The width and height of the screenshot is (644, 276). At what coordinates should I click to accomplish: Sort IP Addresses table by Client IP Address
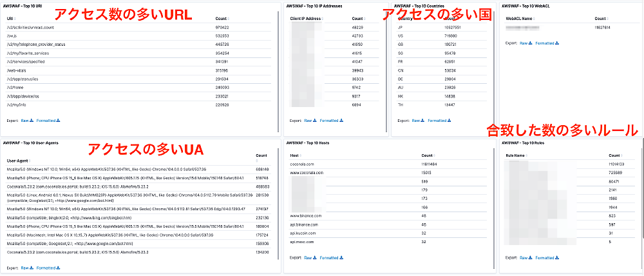(x=307, y=19)
